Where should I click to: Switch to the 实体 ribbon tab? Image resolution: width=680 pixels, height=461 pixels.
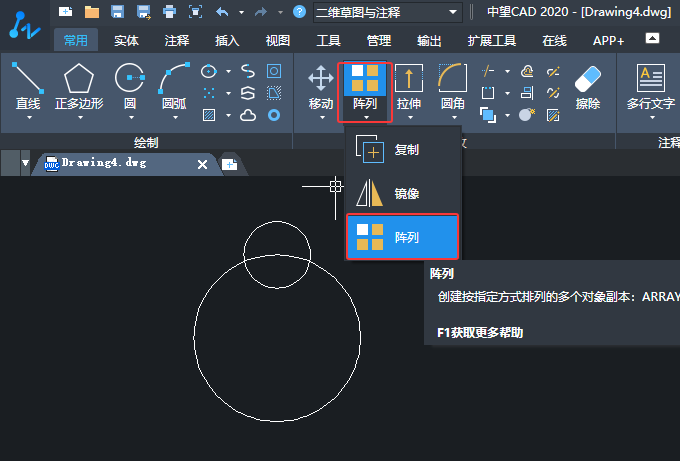[126, 41]
